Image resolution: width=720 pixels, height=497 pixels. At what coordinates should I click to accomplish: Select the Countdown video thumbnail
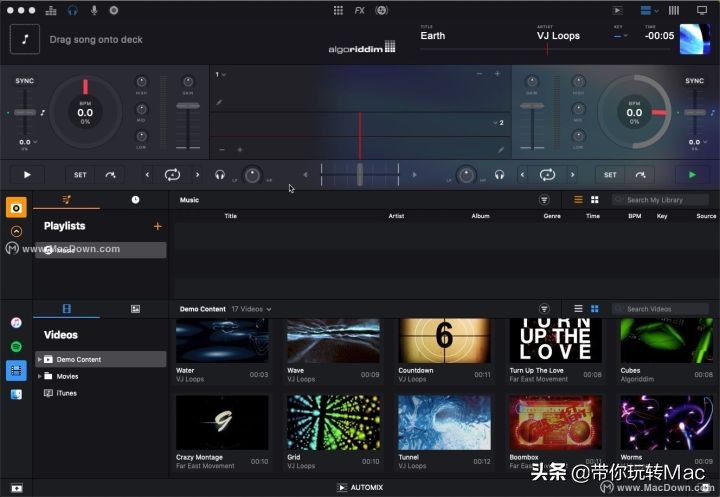click(x=444, y=341)
